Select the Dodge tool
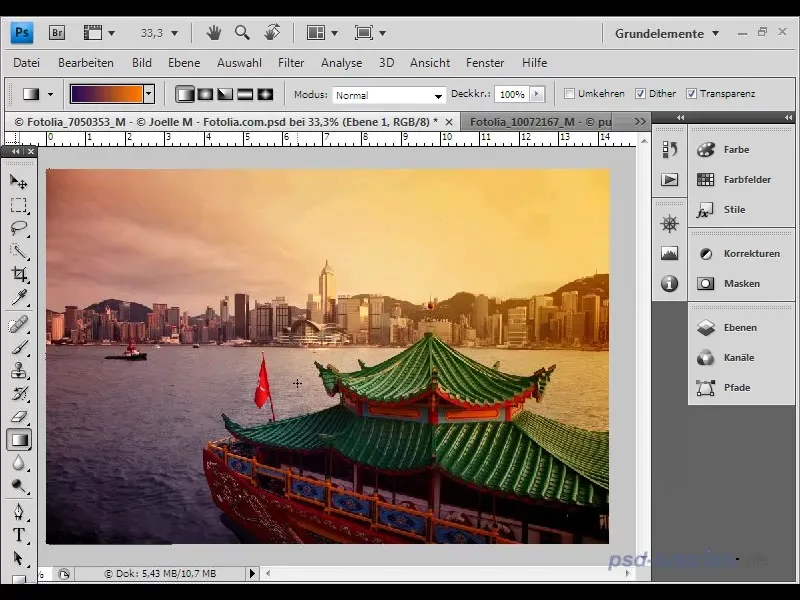 (x=19, y=486)
